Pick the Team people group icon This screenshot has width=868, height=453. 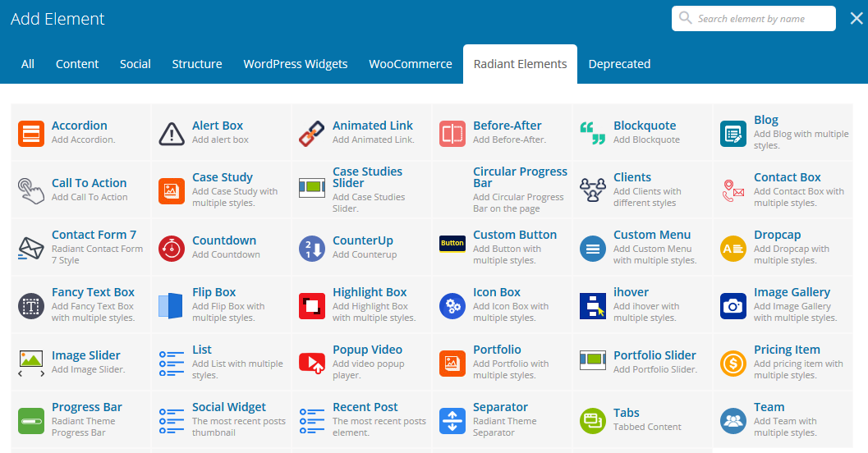tap(733, 420)
